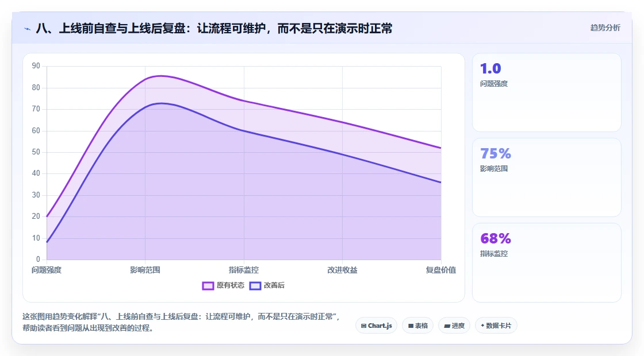Screen dimensions: 644x356
Task: Click the x-axis label 改进收益
Action: pos(342,270)
